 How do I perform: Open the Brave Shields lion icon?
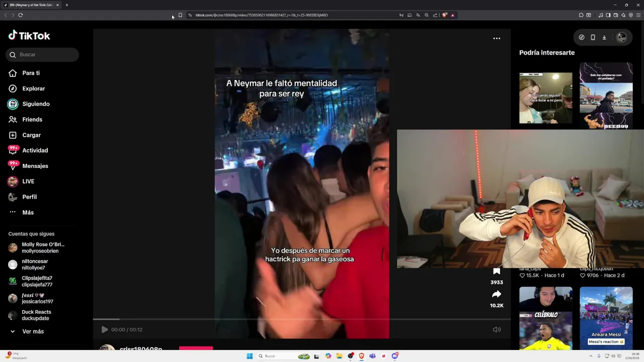[x=444, y=15]
